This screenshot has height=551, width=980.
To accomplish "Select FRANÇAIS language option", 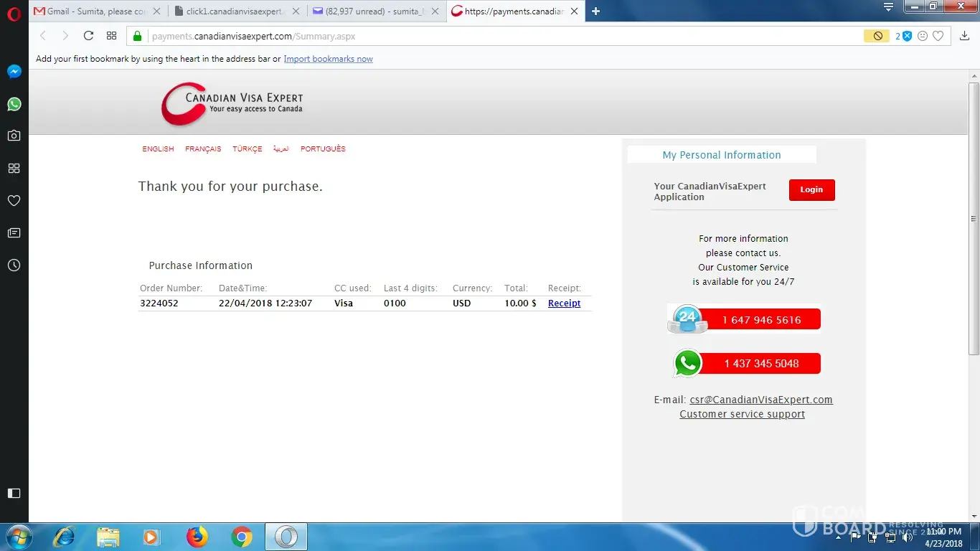I will (203, 149).
